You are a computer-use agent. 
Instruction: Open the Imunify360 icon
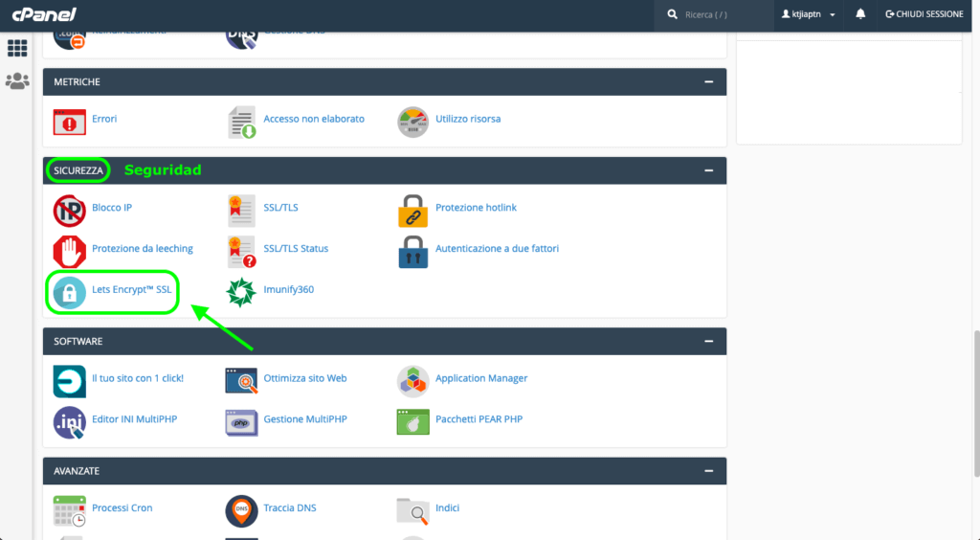click(241, 293)
